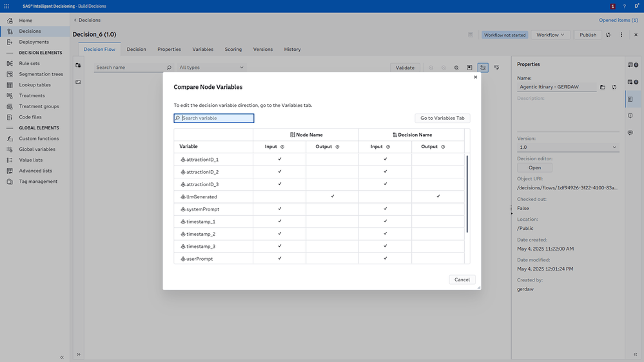The height and width of the screenshot is (362, 644).
Task: Open the All types filter dropdown
Action: tap(211, 68)
